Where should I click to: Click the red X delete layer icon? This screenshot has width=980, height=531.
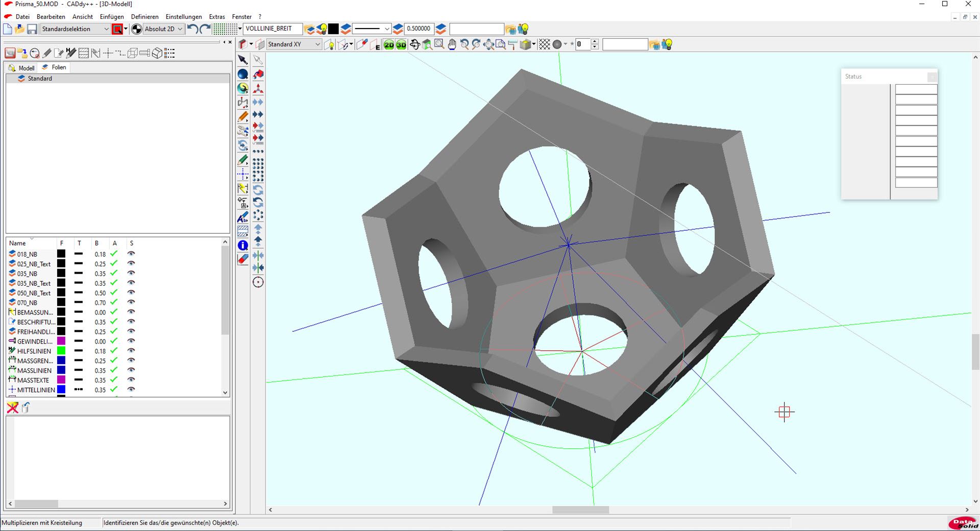tap(12, 407)
